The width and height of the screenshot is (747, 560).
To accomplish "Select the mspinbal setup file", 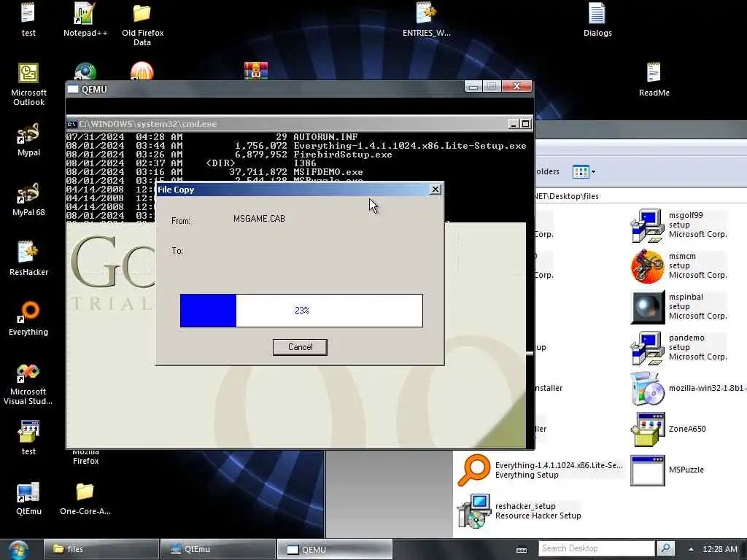I will (679, 307).
